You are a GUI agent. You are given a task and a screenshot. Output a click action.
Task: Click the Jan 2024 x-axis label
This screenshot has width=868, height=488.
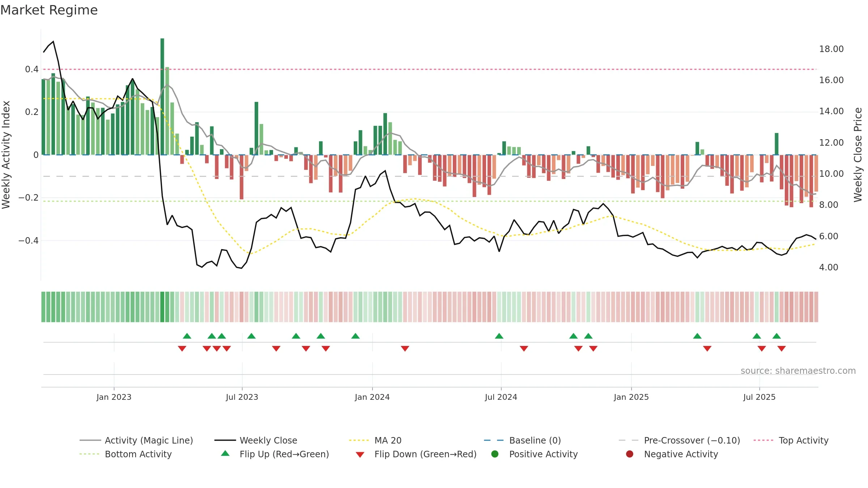(x=372, y=397)
